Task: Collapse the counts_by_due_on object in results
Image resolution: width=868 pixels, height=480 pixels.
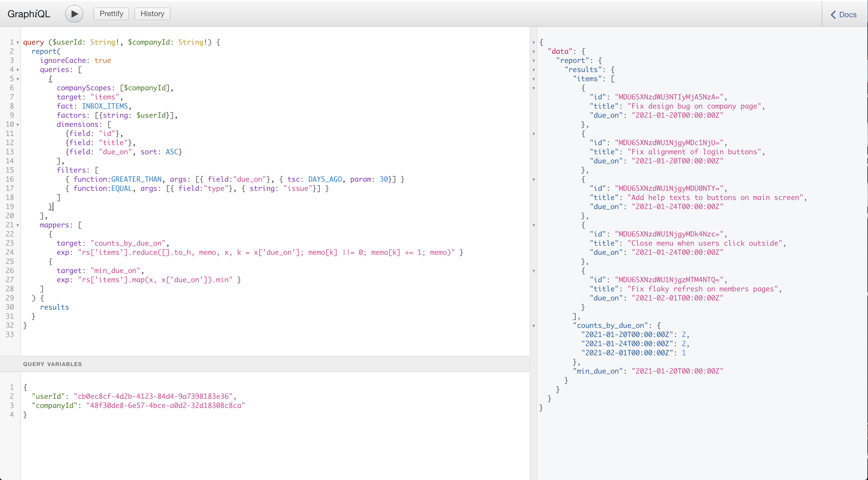Action: 534,326
